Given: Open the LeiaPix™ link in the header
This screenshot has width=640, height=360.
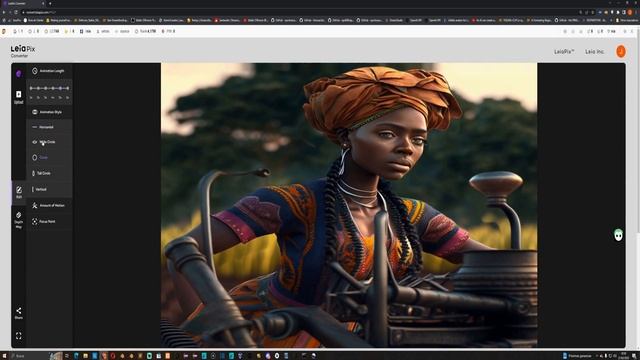Looking at the screenshot, I should tap(564, 51).
